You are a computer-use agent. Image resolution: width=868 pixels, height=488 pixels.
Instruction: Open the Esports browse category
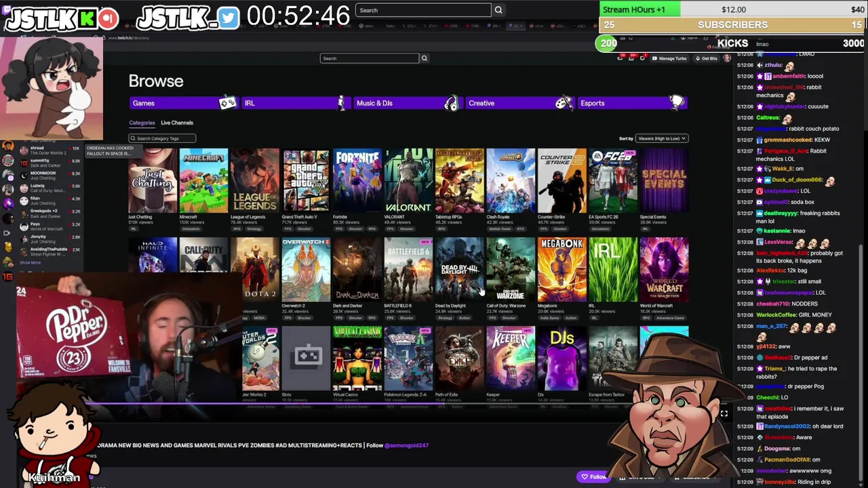point(632,103)
